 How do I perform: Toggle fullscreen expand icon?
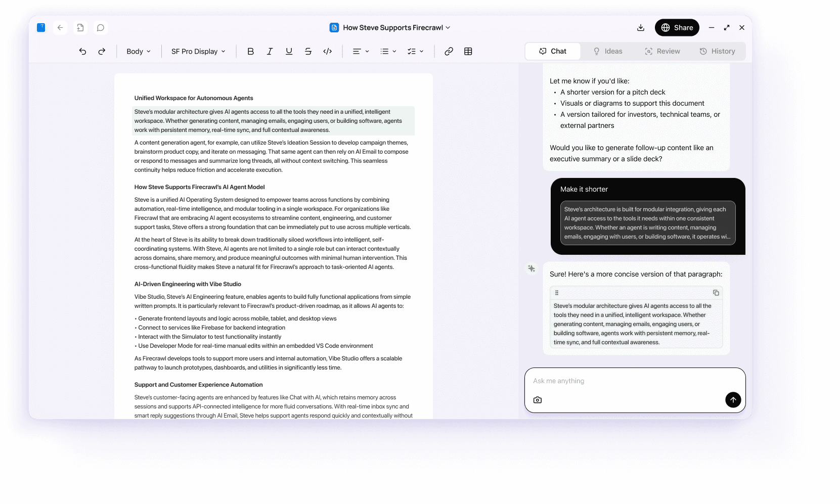click(x=727, y=28)
